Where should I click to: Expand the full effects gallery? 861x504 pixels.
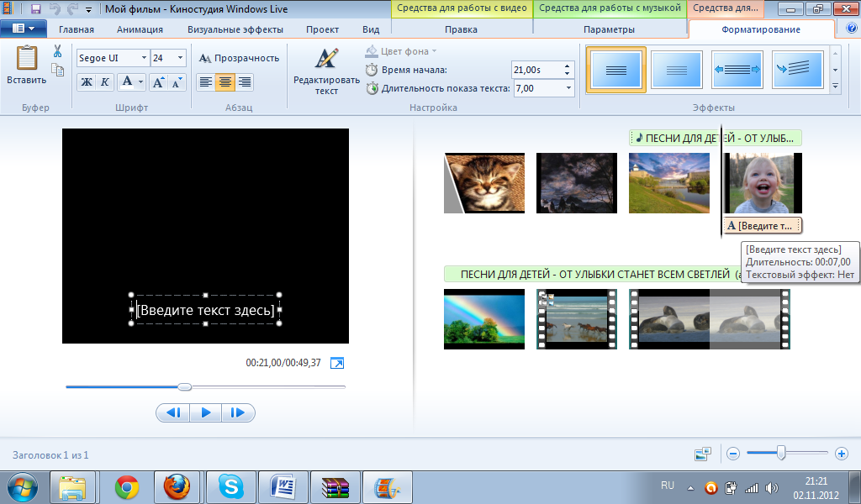point(835,87)
